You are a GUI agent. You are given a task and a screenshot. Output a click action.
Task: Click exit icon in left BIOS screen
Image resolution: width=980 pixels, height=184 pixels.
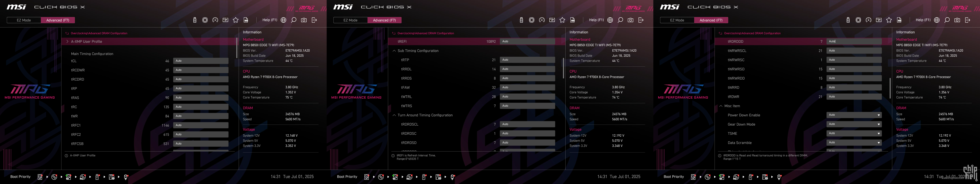click(314, 20)
